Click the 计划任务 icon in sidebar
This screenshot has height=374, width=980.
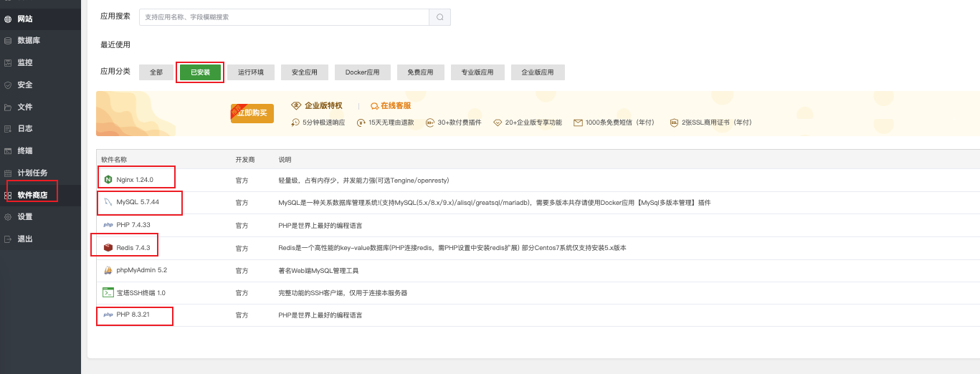click(8, 173)
